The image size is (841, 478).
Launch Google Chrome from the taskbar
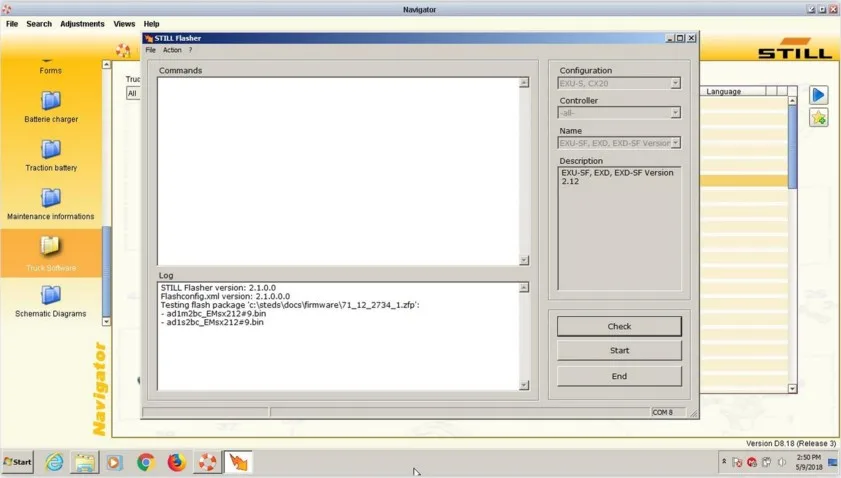[145, 462]
